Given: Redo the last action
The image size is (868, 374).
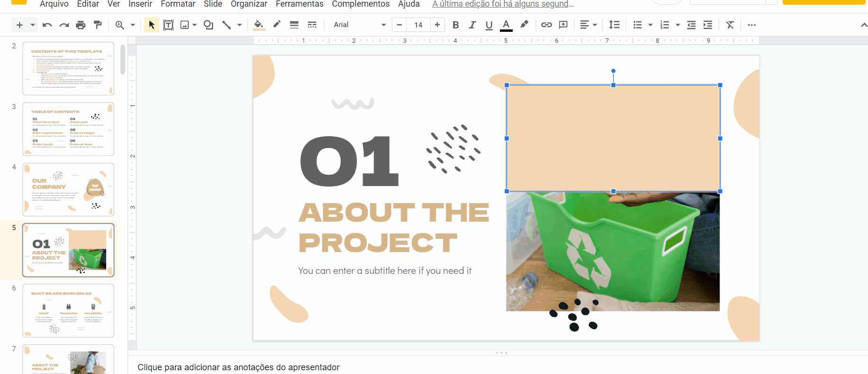Looking at the screenshot, I should pyautogui.click(x=64, y=25).
